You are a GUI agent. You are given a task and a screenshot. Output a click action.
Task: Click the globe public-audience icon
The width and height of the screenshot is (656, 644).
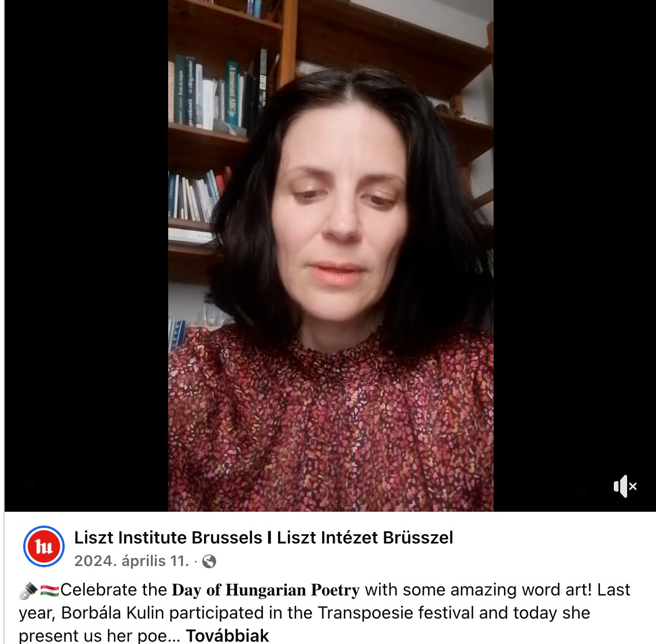209,561
